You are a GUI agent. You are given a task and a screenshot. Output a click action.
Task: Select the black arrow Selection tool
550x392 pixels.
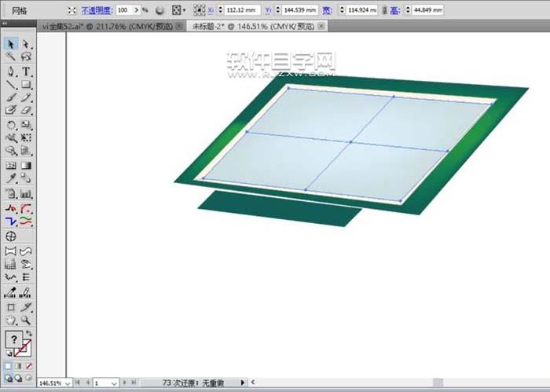11,44
